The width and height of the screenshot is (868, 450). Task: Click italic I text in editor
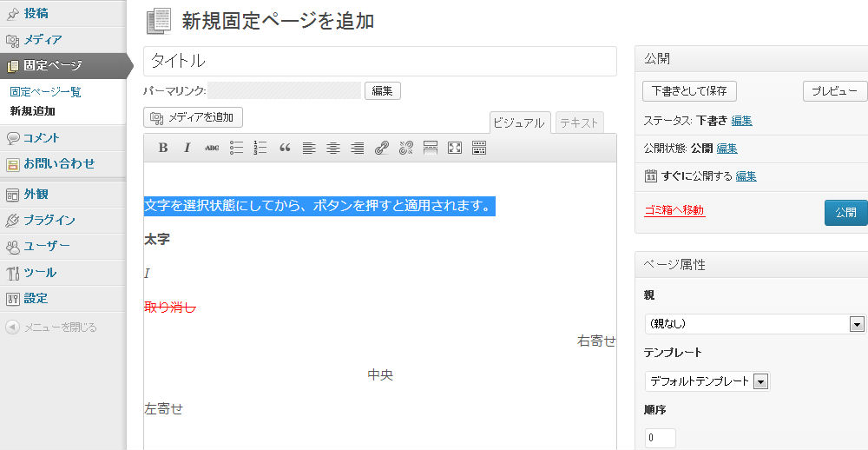coord(147,273)
